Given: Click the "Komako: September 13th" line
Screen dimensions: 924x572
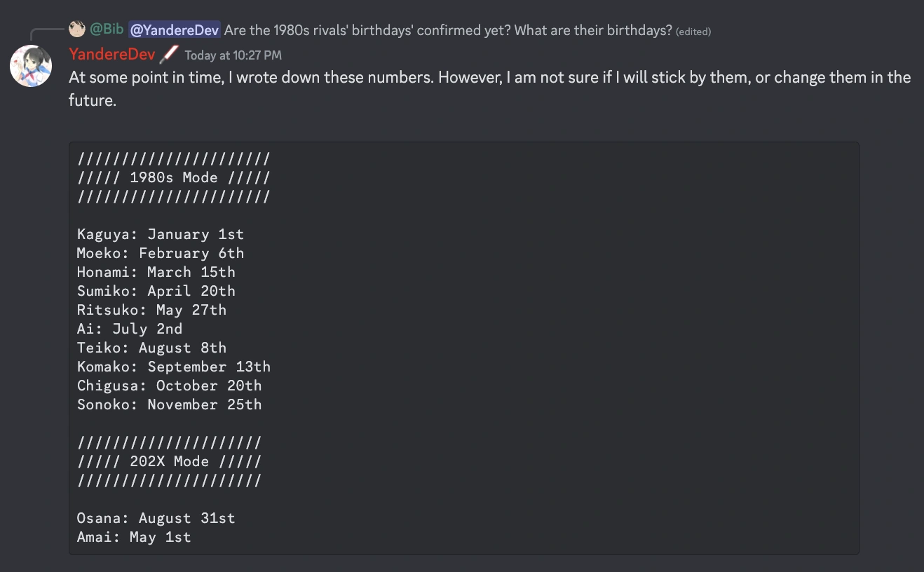Looking at the screenshot, I should tap(174, 367).
